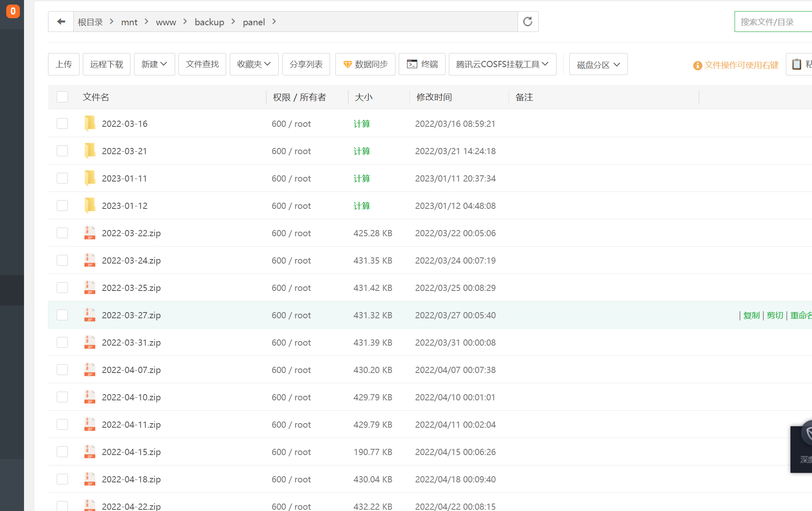
Task: Open folder named 2023-01-11
Action: click(124, 179)
